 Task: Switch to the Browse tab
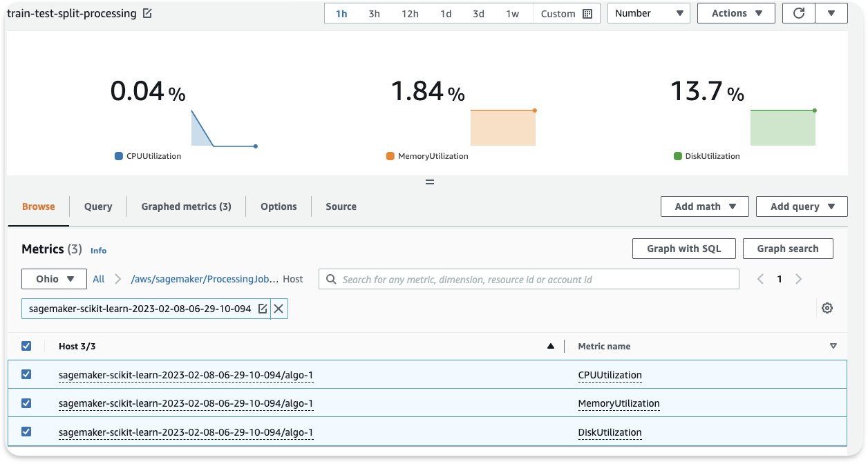coord(39,206)
